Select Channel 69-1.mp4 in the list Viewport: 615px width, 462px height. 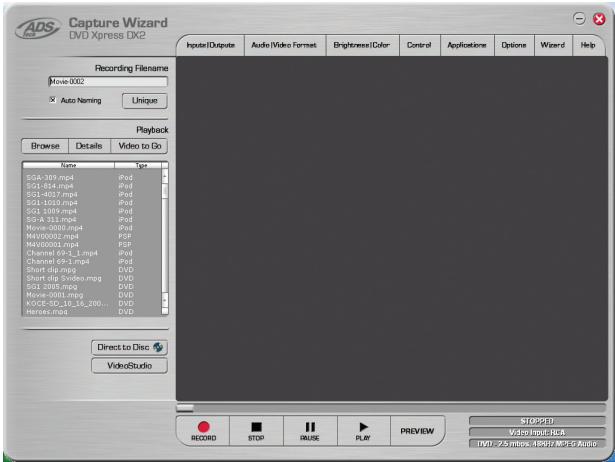click(92, 262)
